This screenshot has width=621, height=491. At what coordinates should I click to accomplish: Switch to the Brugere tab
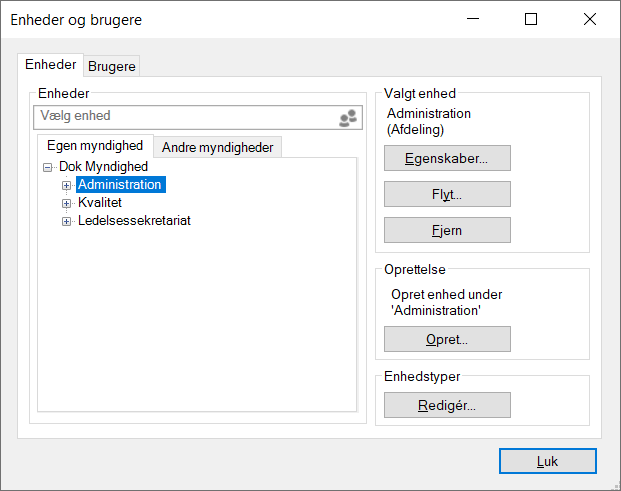click(x=112, y=67)
